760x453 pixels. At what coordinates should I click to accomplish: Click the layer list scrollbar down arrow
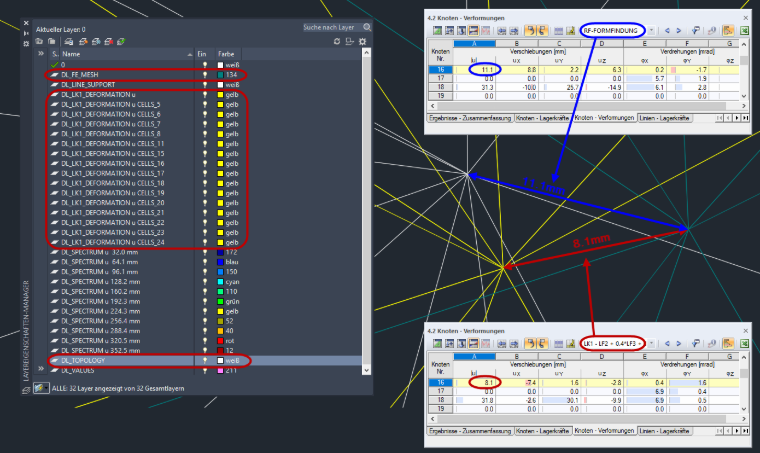(366, 370)
